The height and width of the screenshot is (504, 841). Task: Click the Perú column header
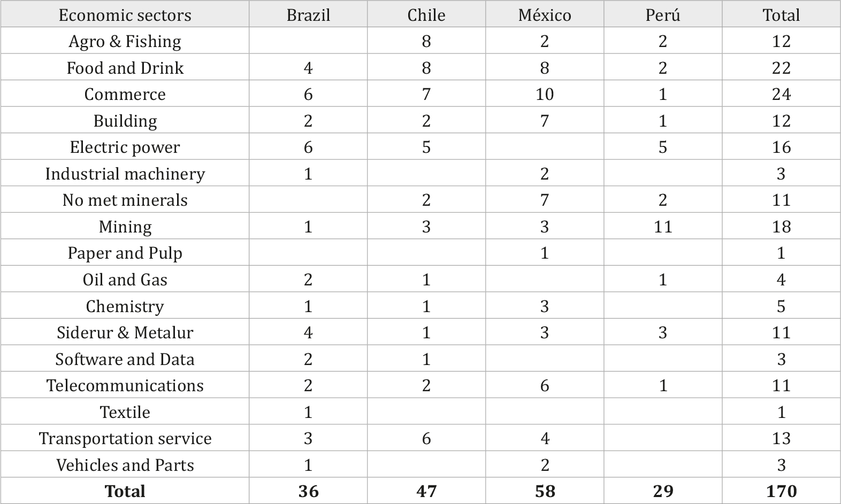[x=663, y=15]
